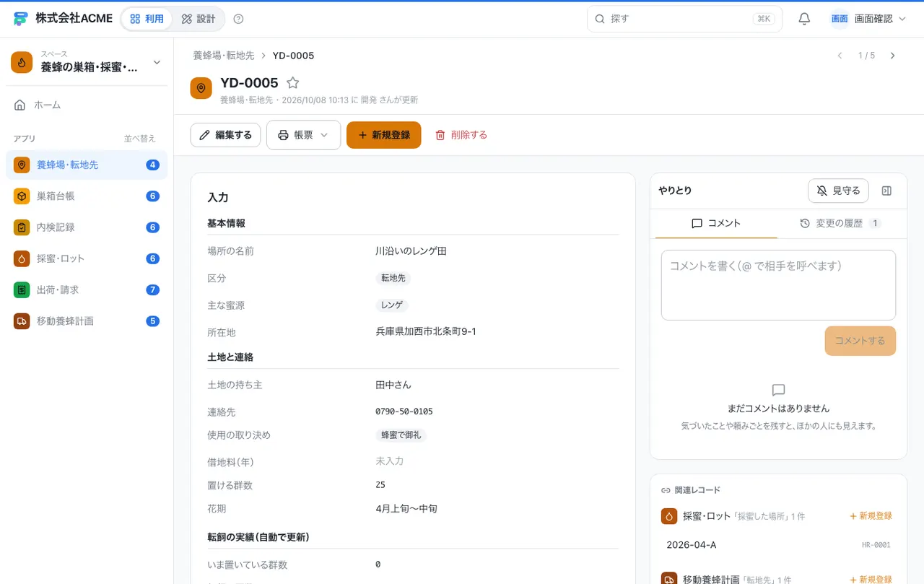Click the ACME company logo icon
The height and width of the screenshot is (584, 924).
coord(20,19)
